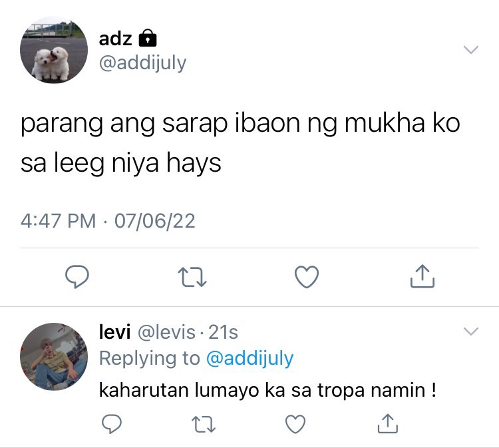Share adz's main tweet
The width and height of the screenshot is (499, 448).
pyautogui.click(x=422, y=276)
